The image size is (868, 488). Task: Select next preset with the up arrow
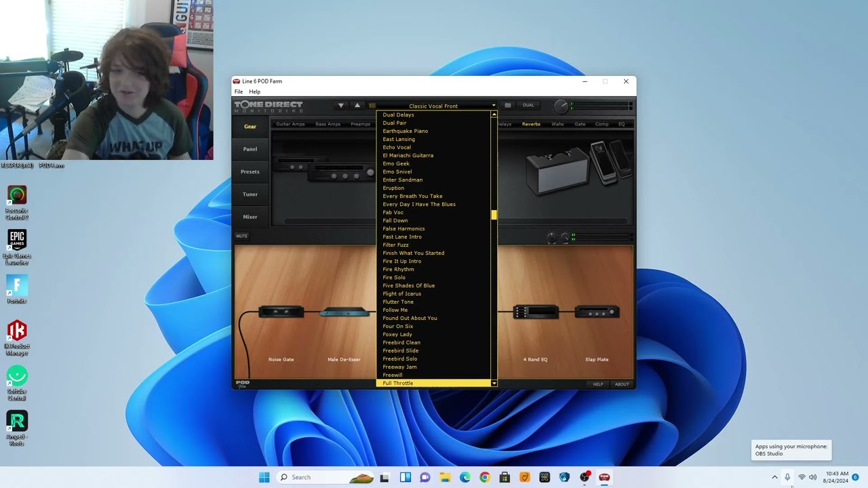(357, 106)
